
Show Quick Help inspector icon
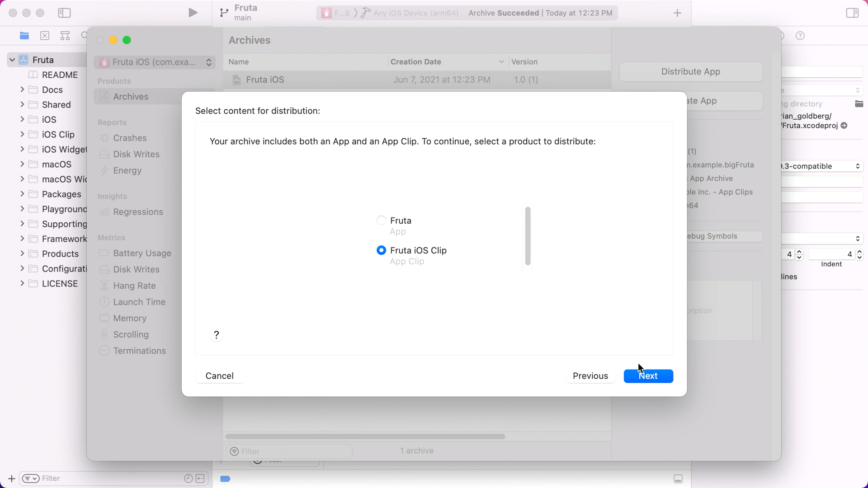click(800, 36)
